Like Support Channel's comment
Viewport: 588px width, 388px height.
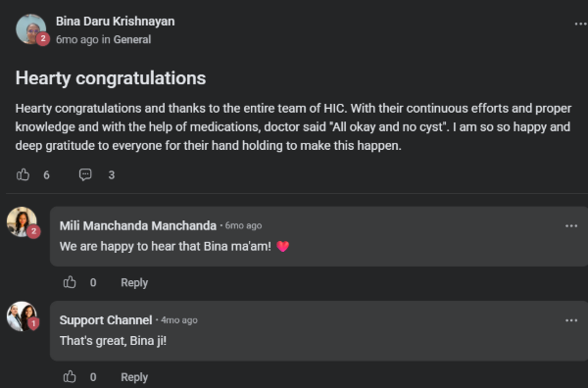coord(70,377)
